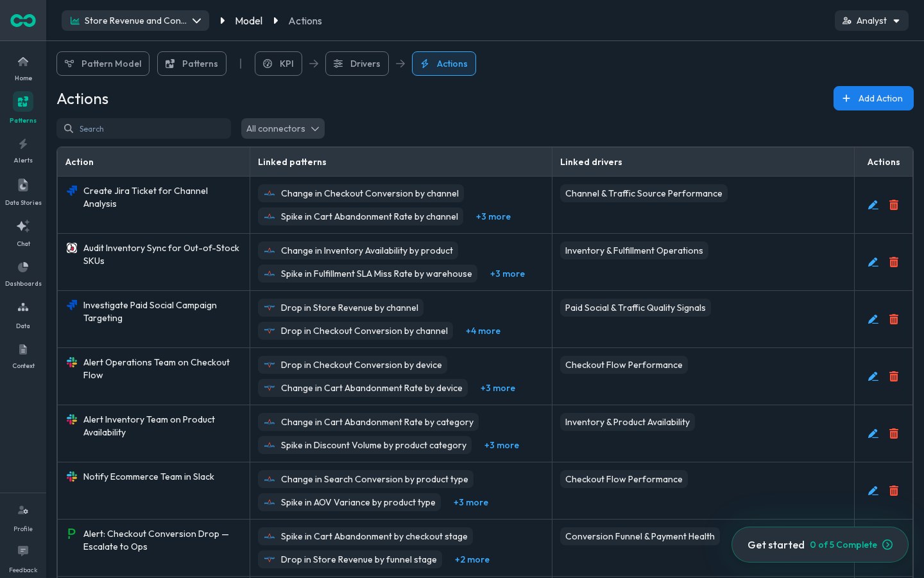This screenshot has height=578, width=924.
Task: Edit Audit Inventory Sync action
Action: pos(873,262)
